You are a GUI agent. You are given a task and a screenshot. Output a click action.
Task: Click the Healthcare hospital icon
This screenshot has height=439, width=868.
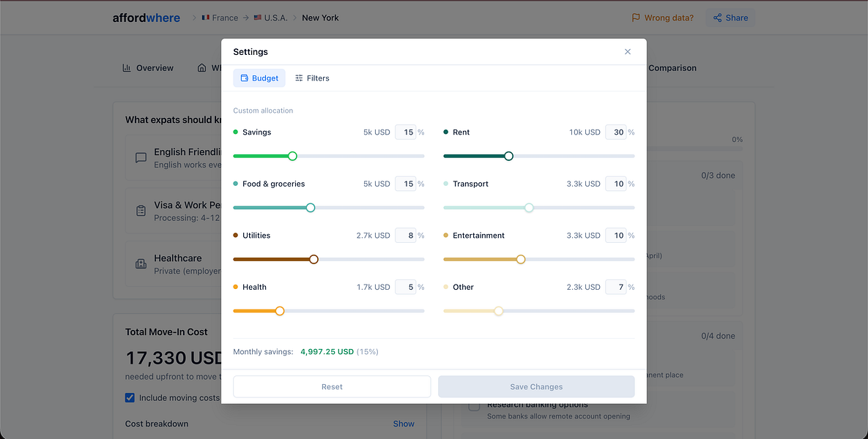click(x=141, y=263)
